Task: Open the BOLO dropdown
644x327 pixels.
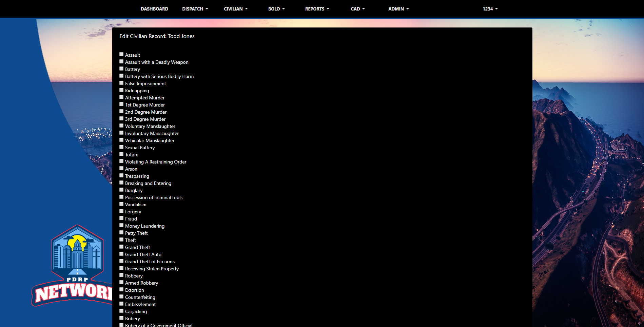Action: click(x=276, y=9)
